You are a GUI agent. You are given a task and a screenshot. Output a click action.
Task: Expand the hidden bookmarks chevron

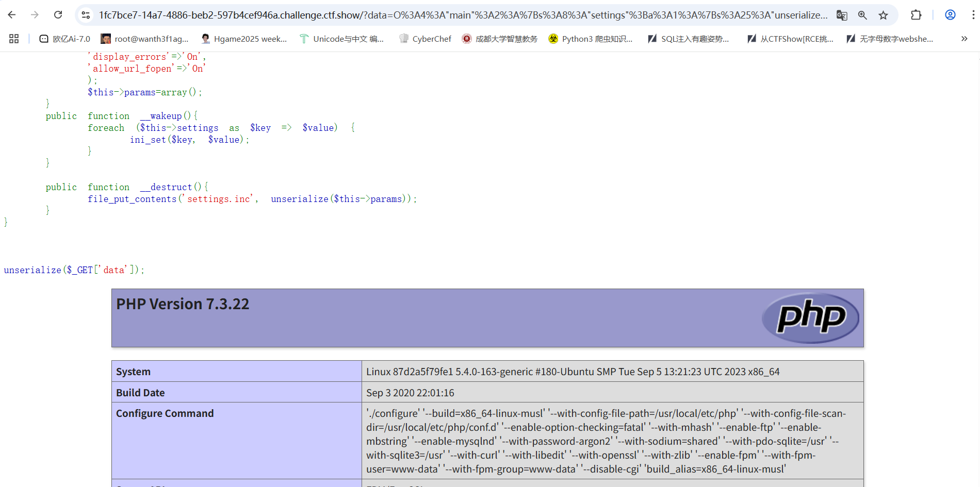(964, 39)
